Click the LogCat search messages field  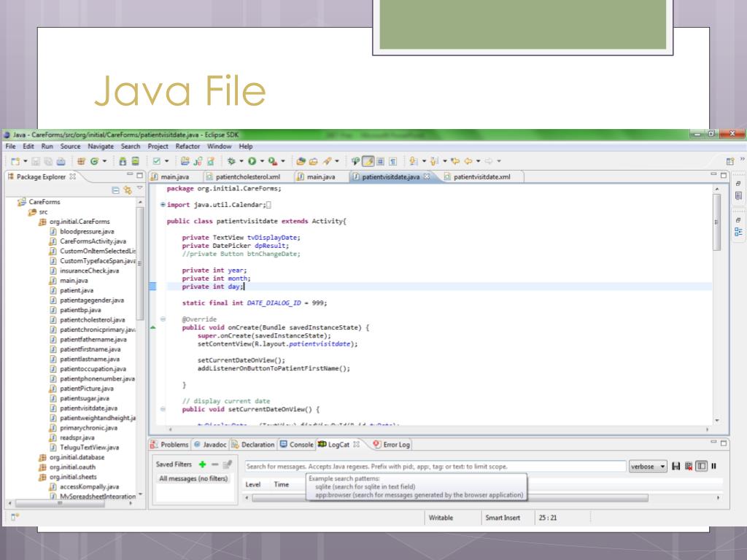click(x=434, y=466)
